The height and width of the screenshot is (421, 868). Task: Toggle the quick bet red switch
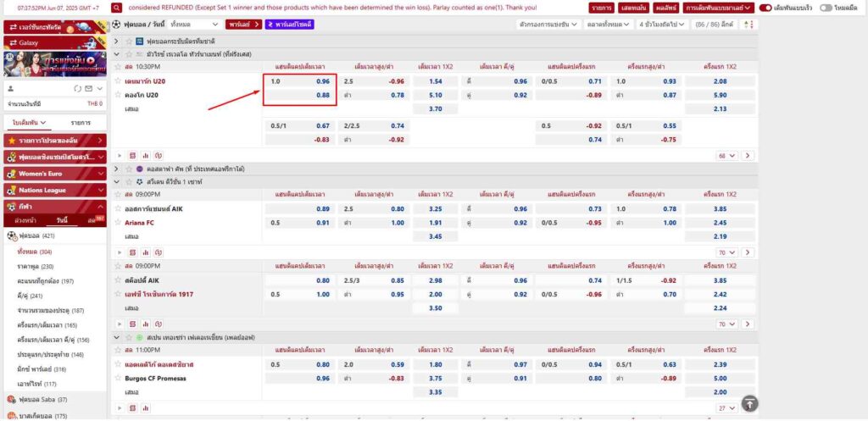click(x=765, y=8)
